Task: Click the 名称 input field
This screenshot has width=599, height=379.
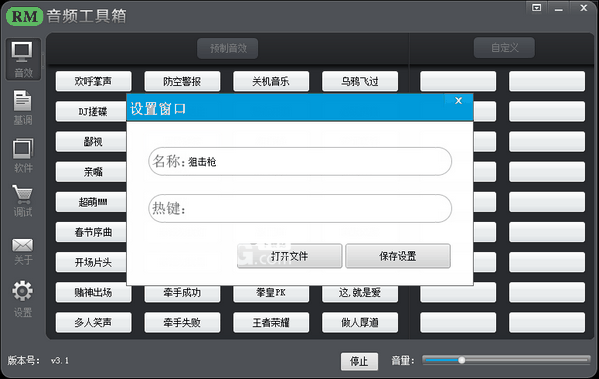Action: coord(300,162)
